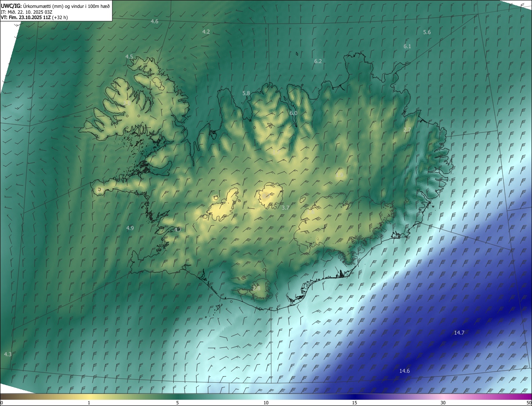Image resolution: width=532 pixels, height=406 pixels.
Task: Click the 5.6 value label on map
Action: [427, 32]
